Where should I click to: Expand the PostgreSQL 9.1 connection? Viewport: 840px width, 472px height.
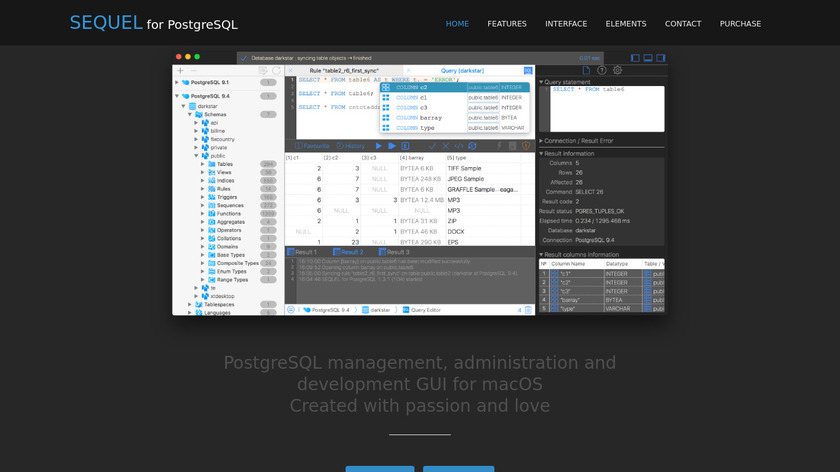177,83
